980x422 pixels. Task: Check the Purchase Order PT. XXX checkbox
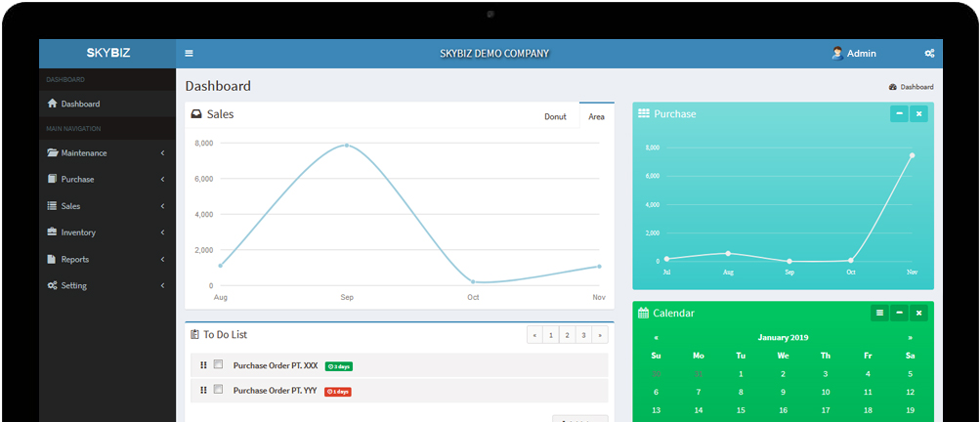click(x=218, y=364)
